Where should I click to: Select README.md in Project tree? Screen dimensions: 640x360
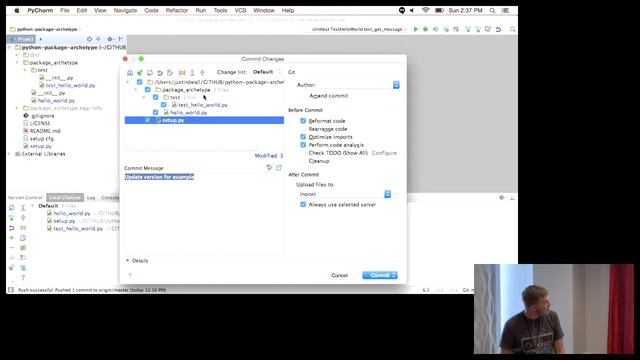(45, 131)
